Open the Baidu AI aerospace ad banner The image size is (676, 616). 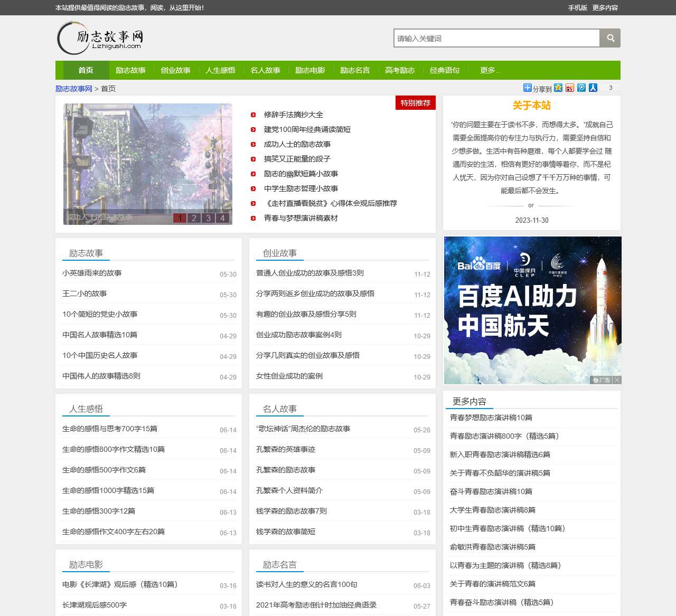[532, 310]
